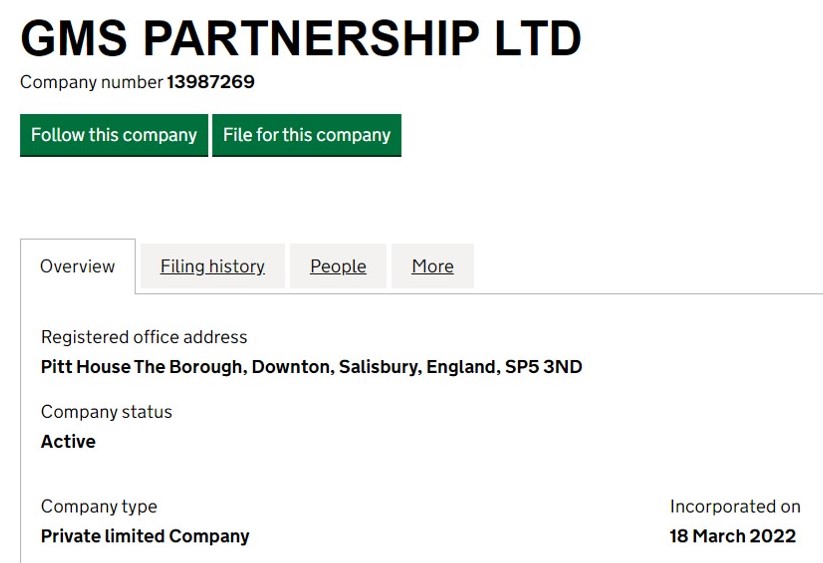This screenshot has height=563, width=823.
Task: Click the Follow this company button
Action: coord(114,135)
